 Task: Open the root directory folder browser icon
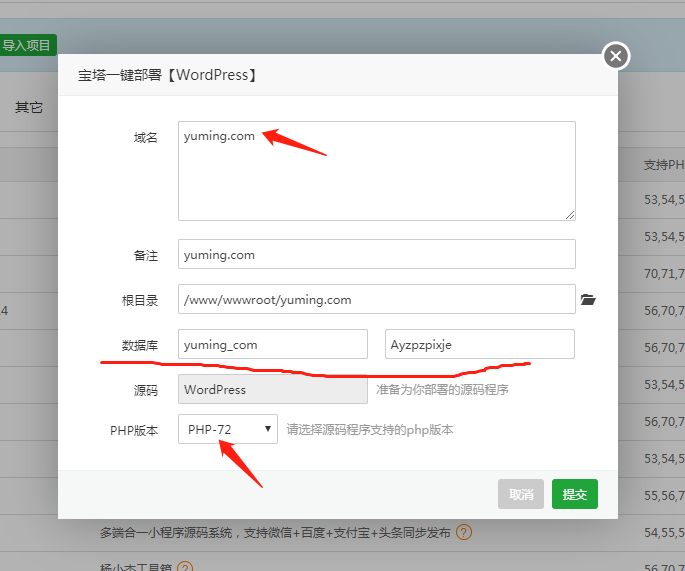coord(588,299)
